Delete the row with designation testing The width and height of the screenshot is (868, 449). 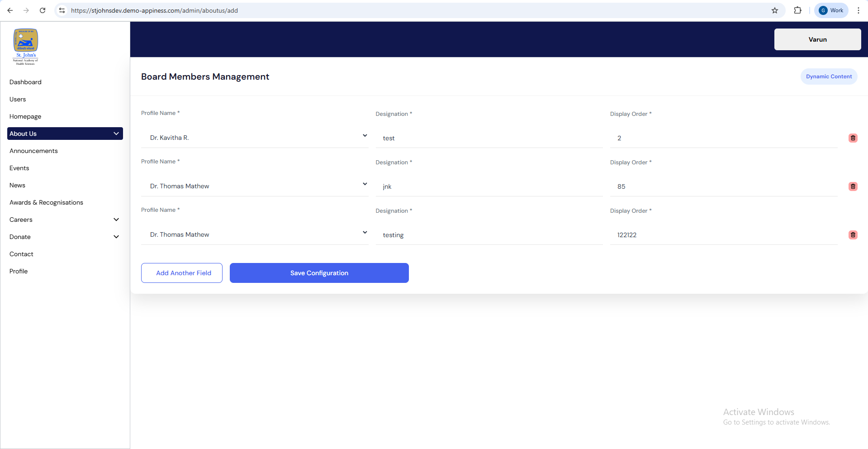click(x=853, y=235)
